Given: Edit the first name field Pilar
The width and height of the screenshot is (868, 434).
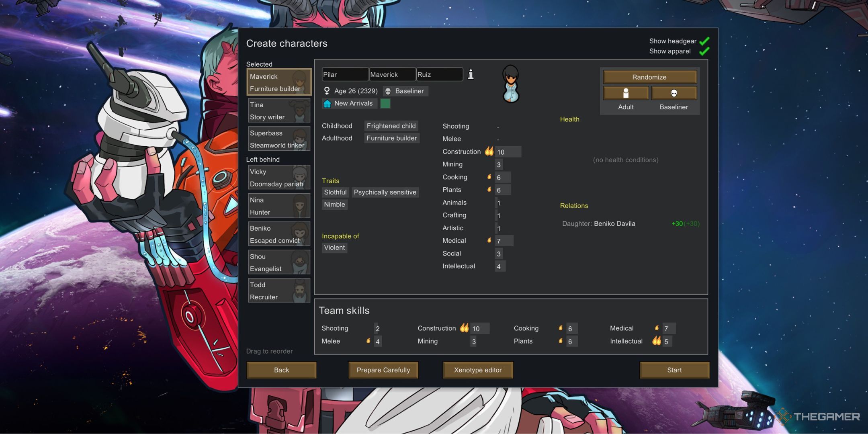Looking at the screenshot, I should point(345,74).
